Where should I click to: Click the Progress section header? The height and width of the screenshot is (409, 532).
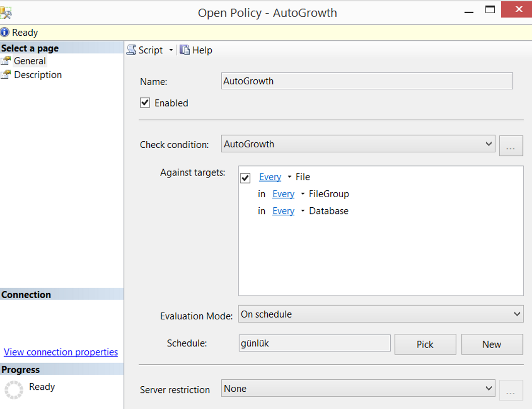click(62, 369)
